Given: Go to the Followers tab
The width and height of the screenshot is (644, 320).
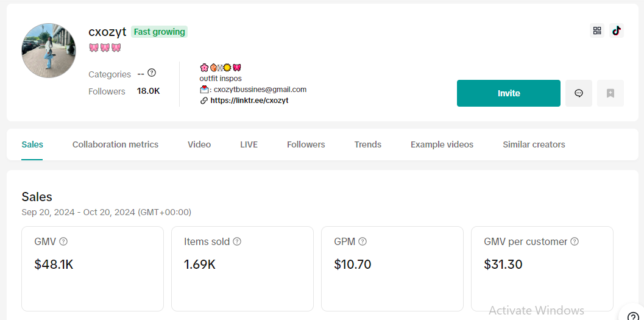Looking at the screenshot, I should [x=306, y=144].
